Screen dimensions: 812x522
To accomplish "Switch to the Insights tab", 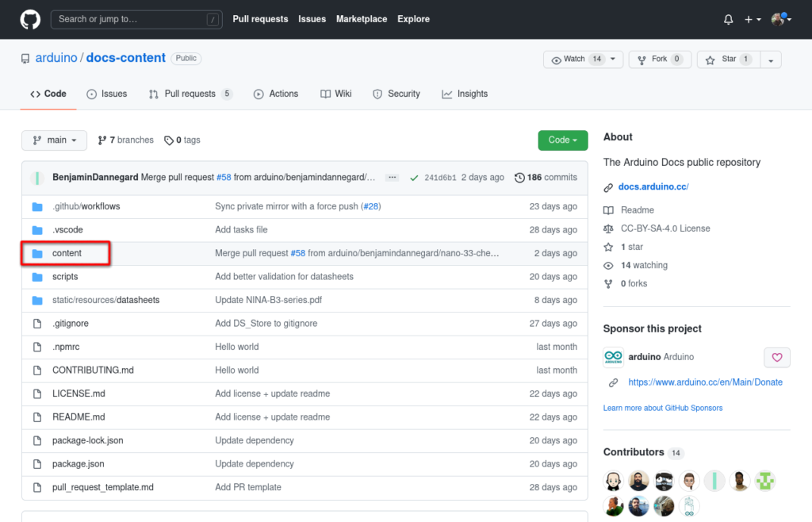I will [465, 94].
